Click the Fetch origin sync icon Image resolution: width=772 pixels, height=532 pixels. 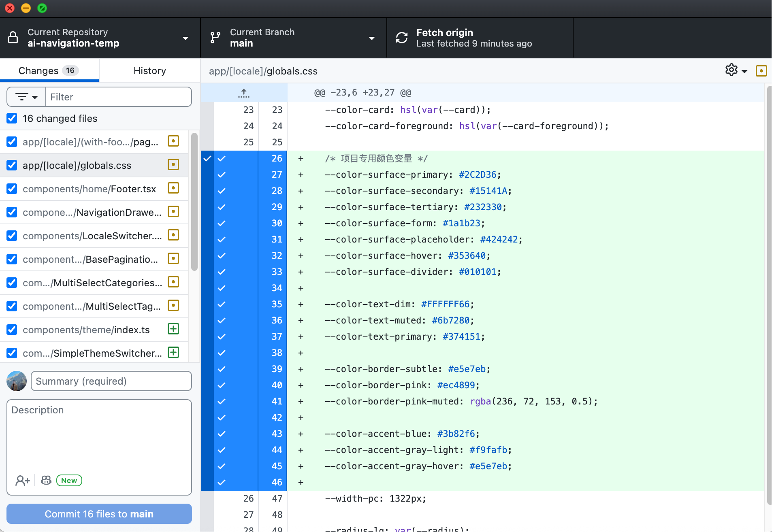401,38
